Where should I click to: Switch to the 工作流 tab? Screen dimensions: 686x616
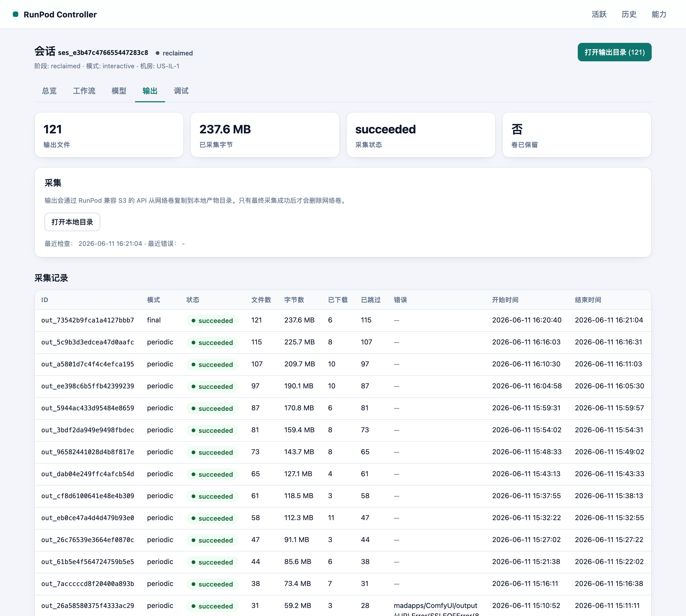(84, 91)
